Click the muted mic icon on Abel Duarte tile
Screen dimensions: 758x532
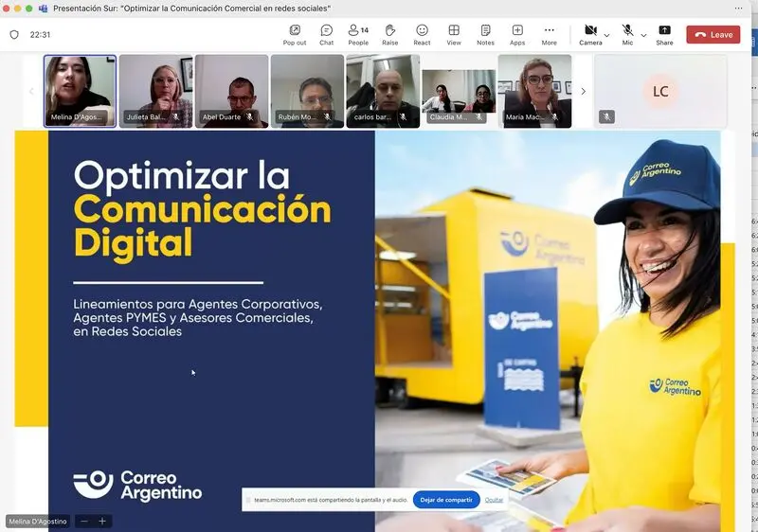[x=249, y=116]
